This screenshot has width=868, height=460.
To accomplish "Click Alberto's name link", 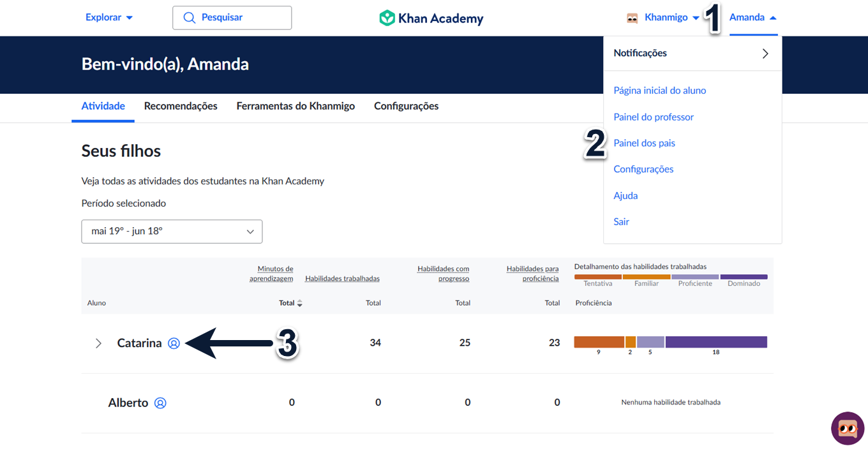I will pos(128,403).
